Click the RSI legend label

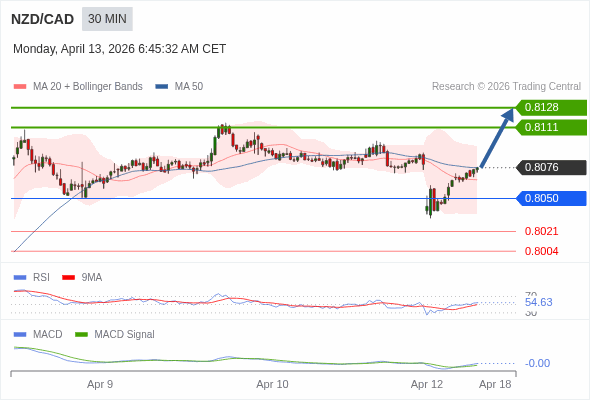pyautogui.click(x=41, y=278)
